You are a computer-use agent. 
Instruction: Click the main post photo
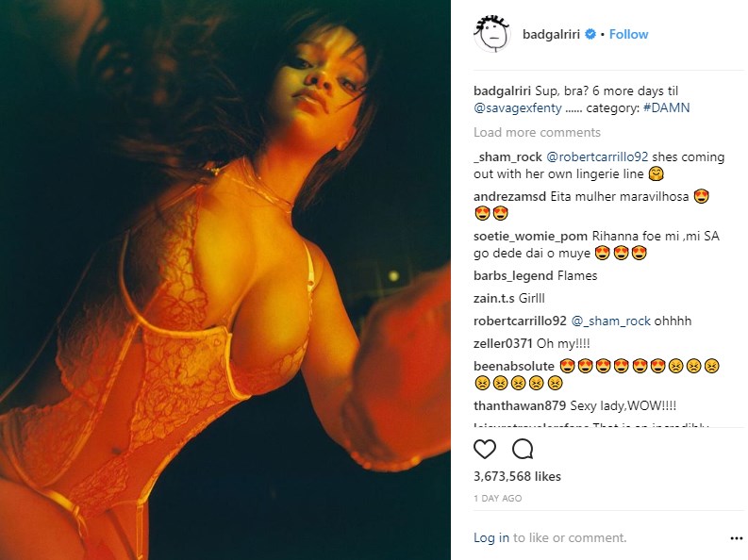[225, 280]
